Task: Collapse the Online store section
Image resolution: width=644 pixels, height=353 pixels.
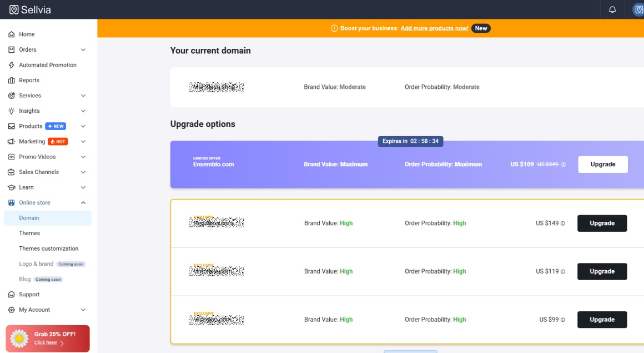Action: coord(83,202)
